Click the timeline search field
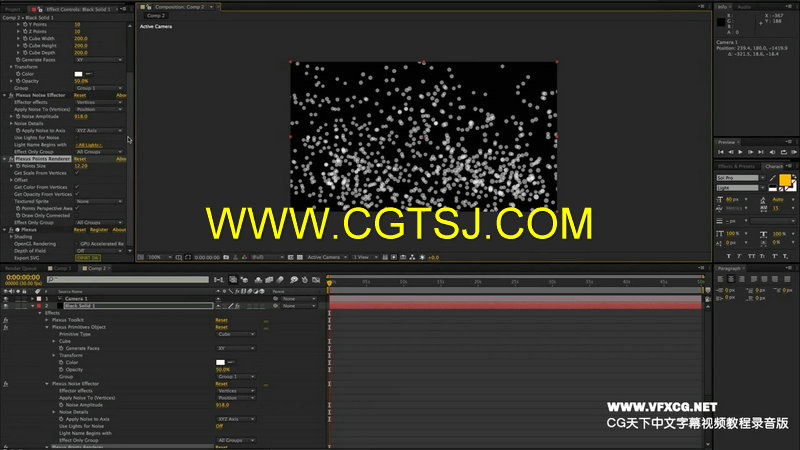Screen dimensions: 800x450 tap(128, 280)
